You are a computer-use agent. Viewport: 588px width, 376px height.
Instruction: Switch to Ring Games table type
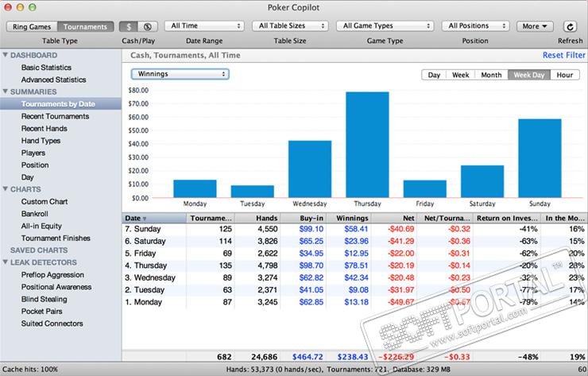[x=32, y=27]
